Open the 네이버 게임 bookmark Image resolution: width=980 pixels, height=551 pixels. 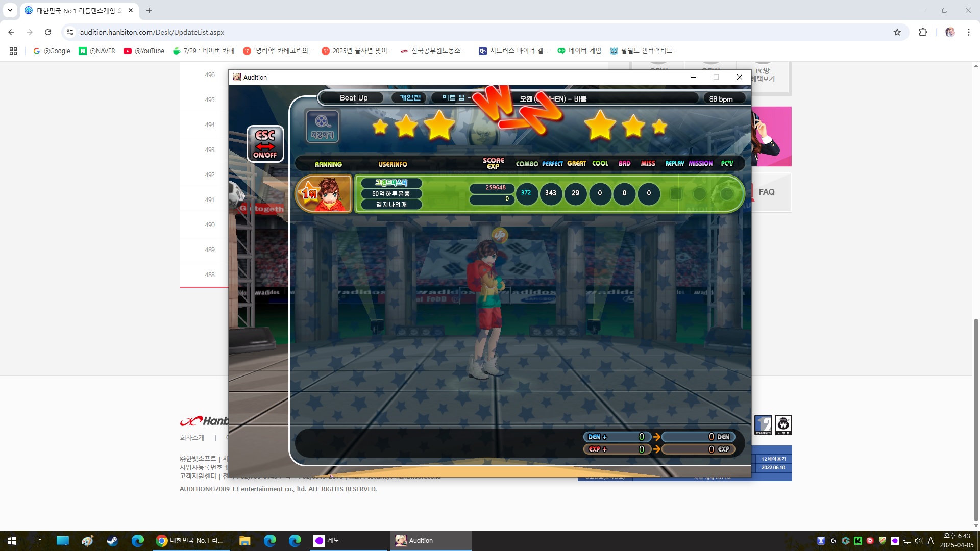click(579, 51)
